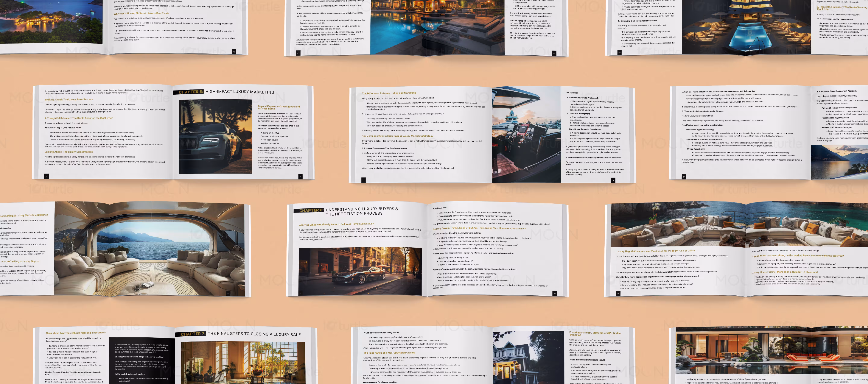The height and width of the screenshot is (384, 868).
Task: Click "Looking Ahead: The Final Steps in Securing the Sale"
Action: pos(139,357)
